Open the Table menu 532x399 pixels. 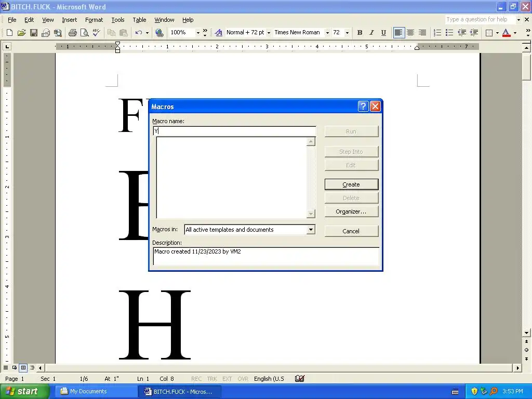[x=139, y=20]
